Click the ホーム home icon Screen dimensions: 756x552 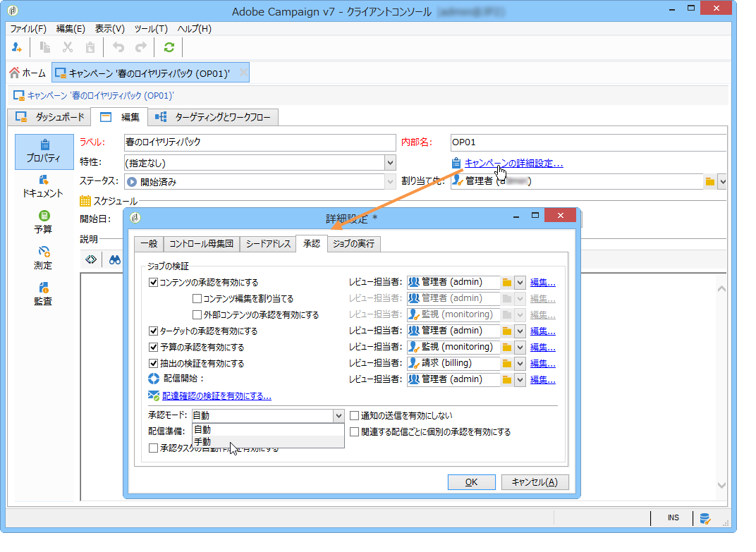pyautogui.click(x=15, y=73)
